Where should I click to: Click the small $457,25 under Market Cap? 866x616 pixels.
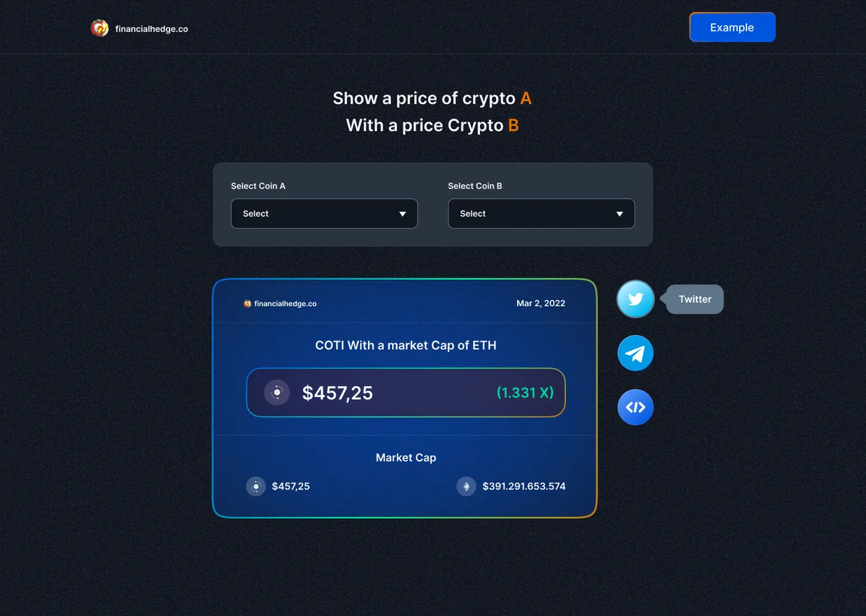pos(291,486)
